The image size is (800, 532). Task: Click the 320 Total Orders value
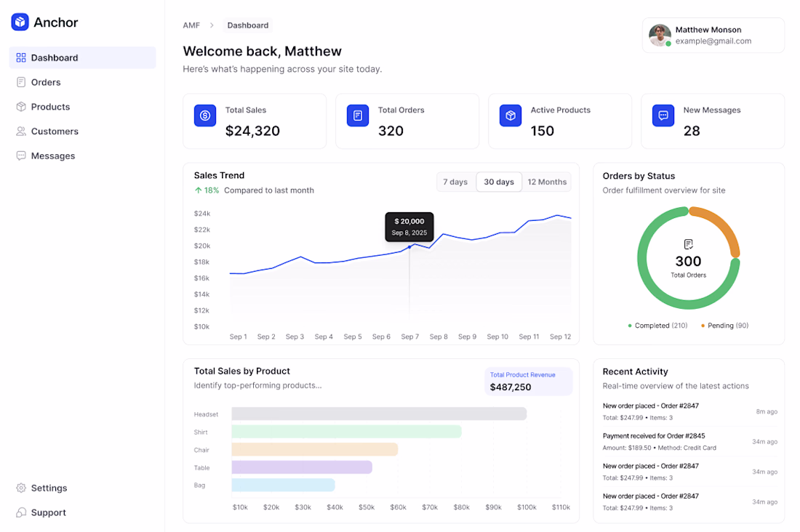pos(391,131)
